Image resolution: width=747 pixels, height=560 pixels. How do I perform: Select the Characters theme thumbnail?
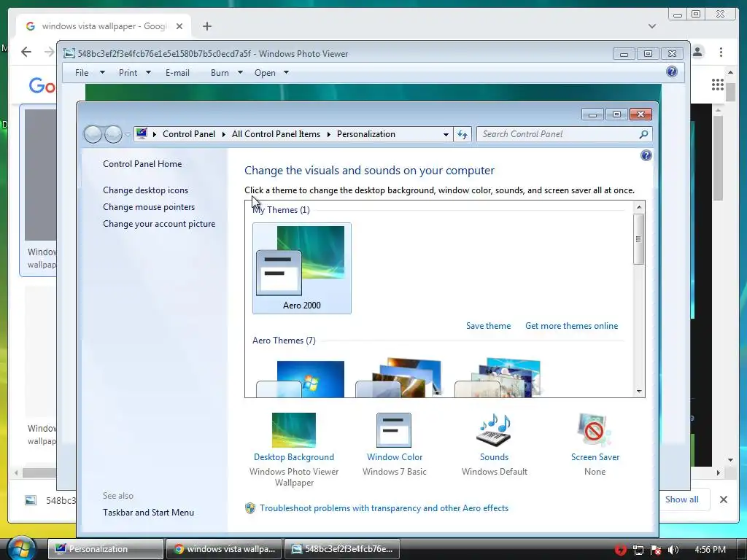498,378
